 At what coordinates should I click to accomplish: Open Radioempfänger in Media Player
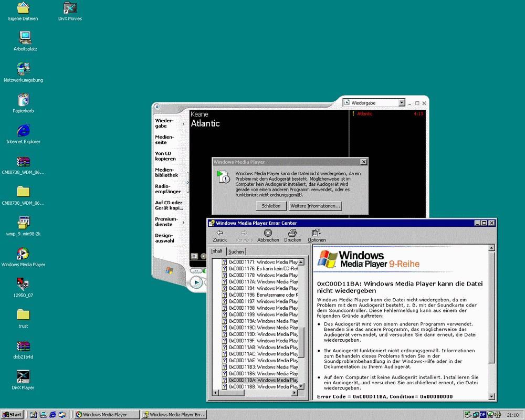[x=168, y=189]
